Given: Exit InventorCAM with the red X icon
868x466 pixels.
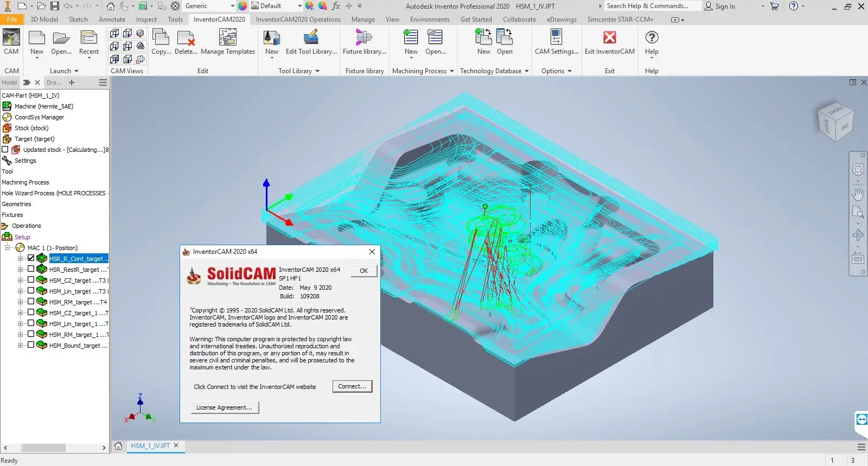Looking at the screenshot, I should pyautogui.click(x=610, y=37).
